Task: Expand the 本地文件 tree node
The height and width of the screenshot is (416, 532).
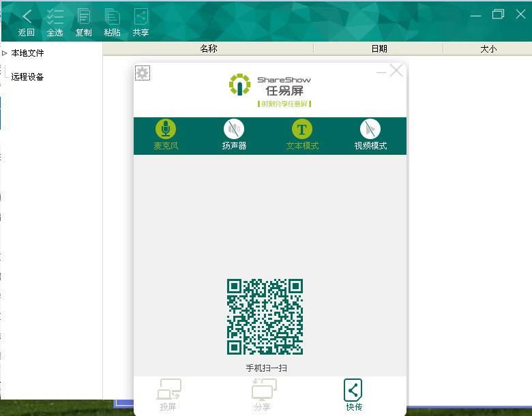Action: click(5, 53)
